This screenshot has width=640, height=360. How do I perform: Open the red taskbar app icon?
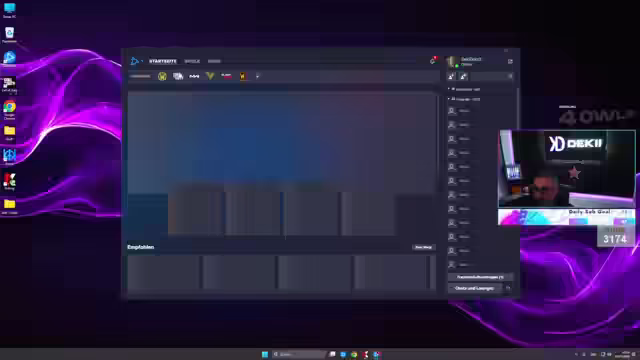365,354
